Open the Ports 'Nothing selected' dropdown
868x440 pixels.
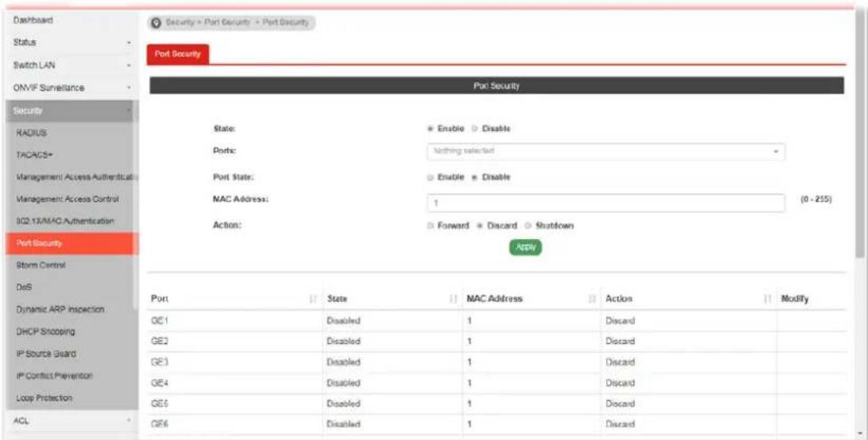tap(606, 151)
